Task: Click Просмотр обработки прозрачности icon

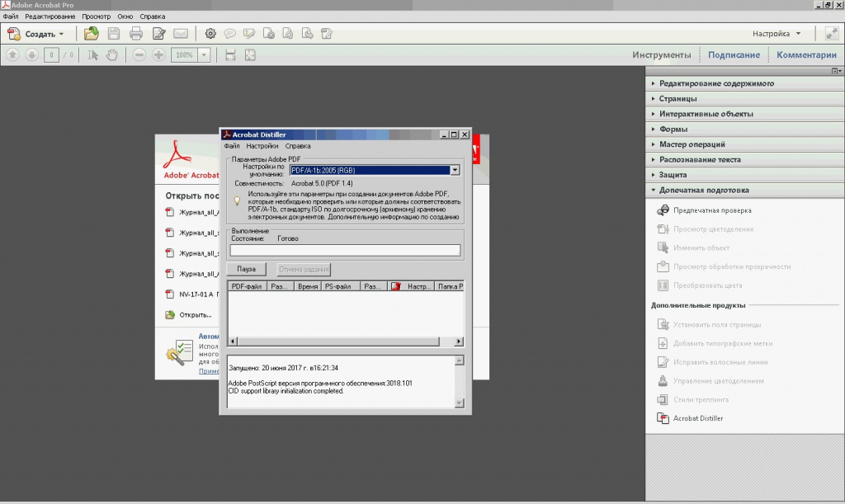Action: [x=663, y=266]
